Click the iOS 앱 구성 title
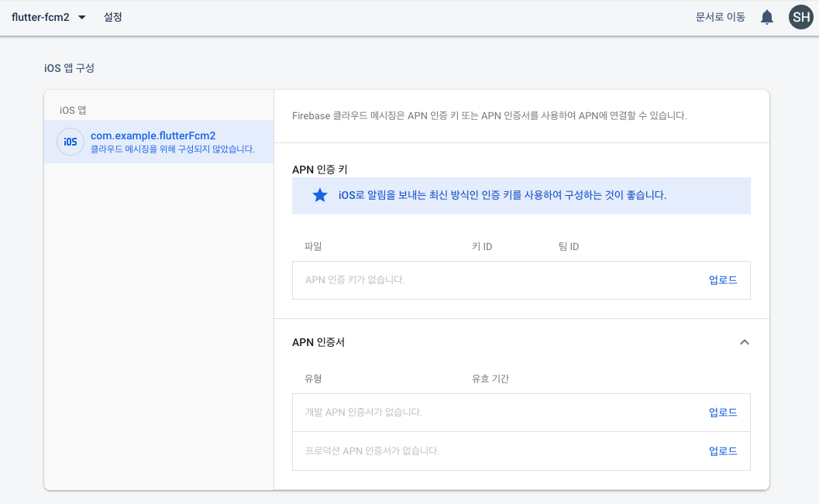The width and height of the screenshot is (819, 504). click(69, 68)
